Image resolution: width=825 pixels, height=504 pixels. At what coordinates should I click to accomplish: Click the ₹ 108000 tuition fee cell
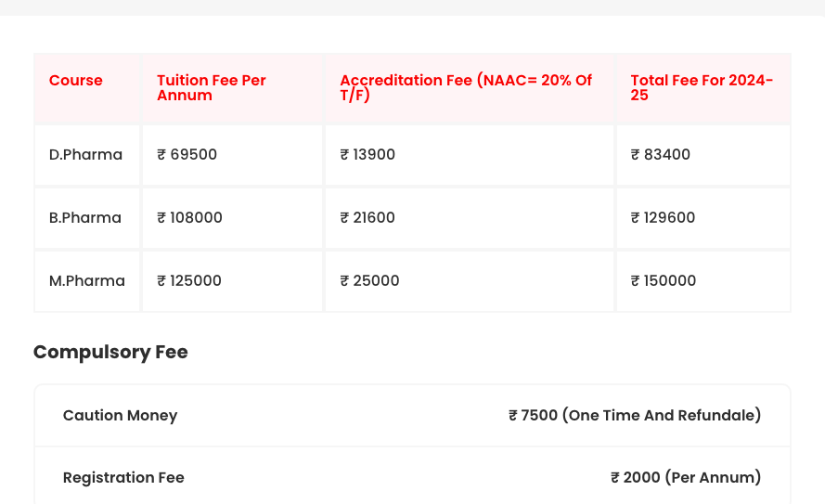[190, 218]
